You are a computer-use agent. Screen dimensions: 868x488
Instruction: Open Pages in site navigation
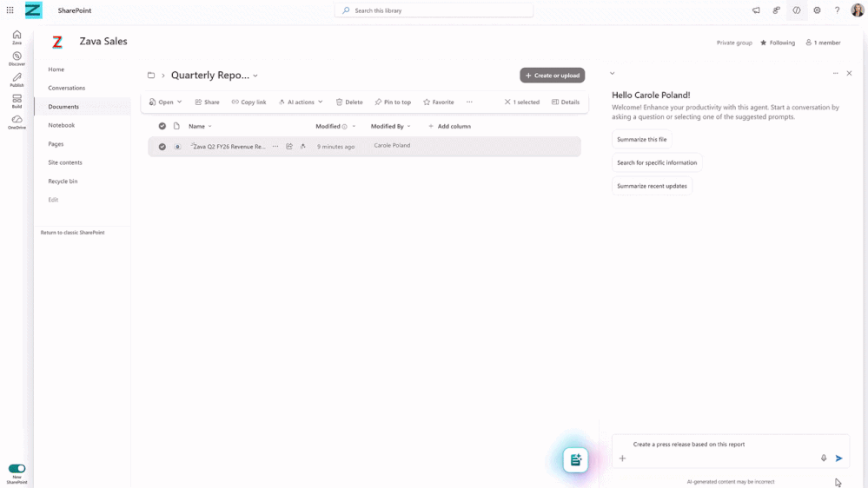click(56, 144)
